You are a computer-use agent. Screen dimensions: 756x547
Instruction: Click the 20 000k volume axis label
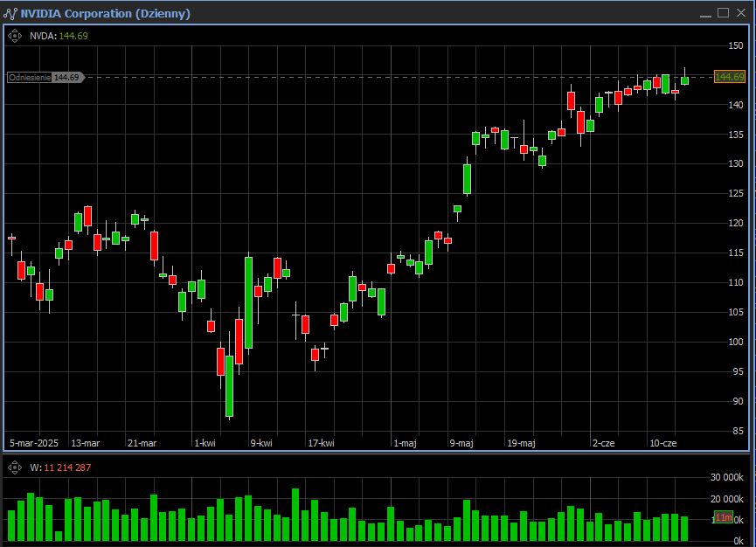(727, 499)
